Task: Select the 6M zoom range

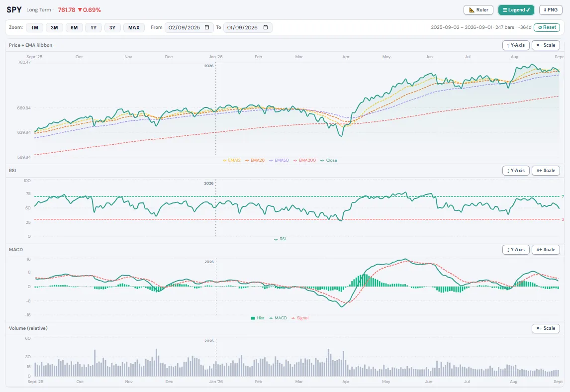Action: 74,28
